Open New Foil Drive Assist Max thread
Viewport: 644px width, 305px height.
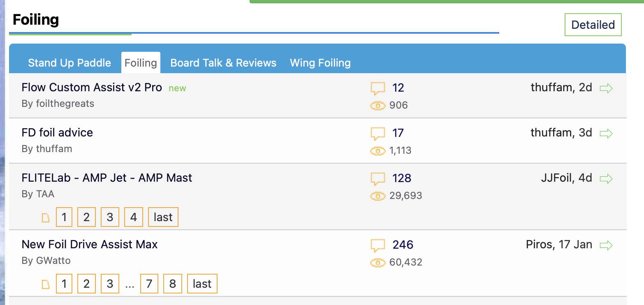click(x=90, y=245)
